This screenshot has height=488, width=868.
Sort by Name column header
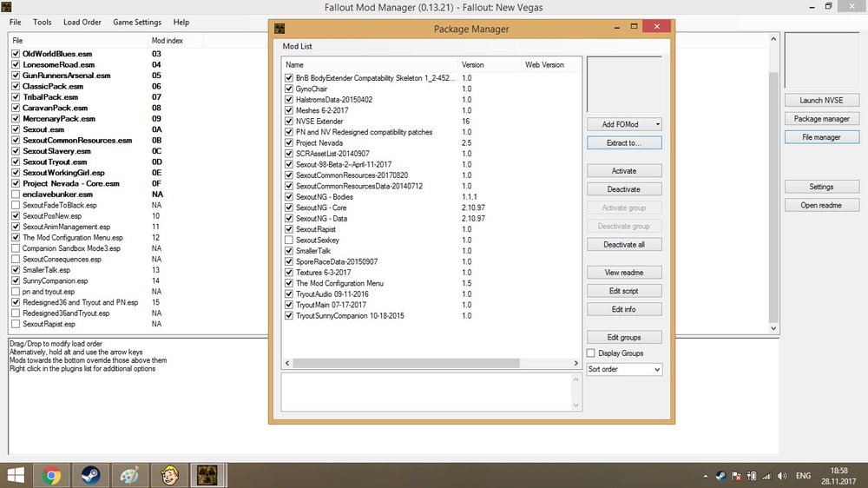click(x=370, y=65)
